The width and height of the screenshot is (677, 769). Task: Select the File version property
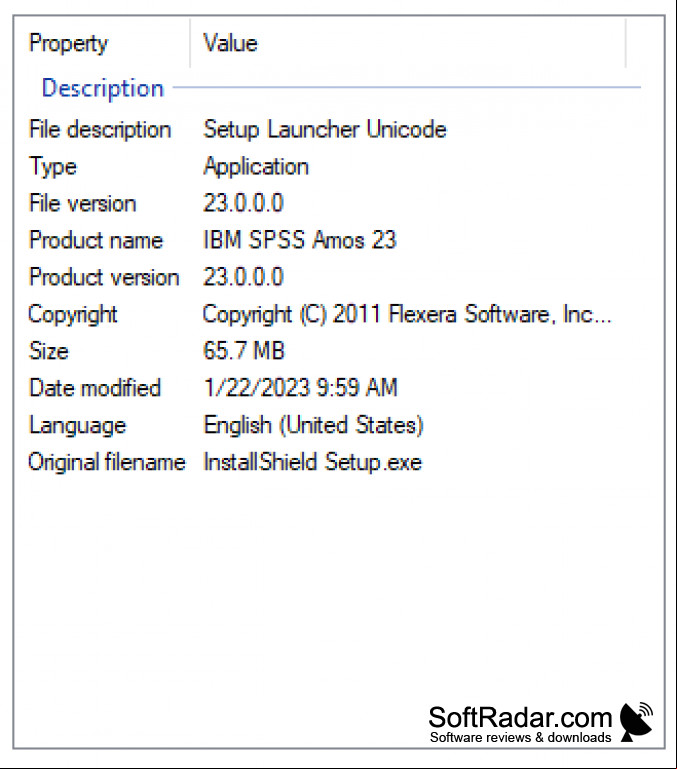[82, 203]
